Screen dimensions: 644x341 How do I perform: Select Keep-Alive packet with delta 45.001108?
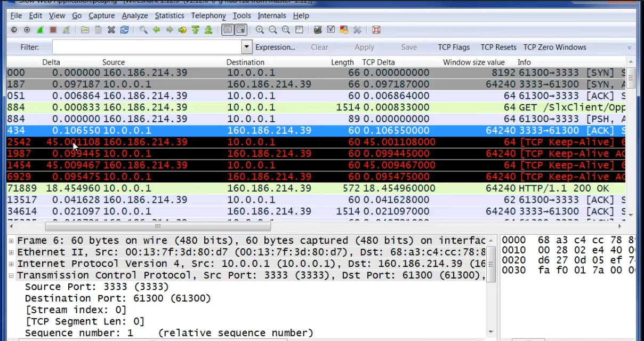(316, 142)
